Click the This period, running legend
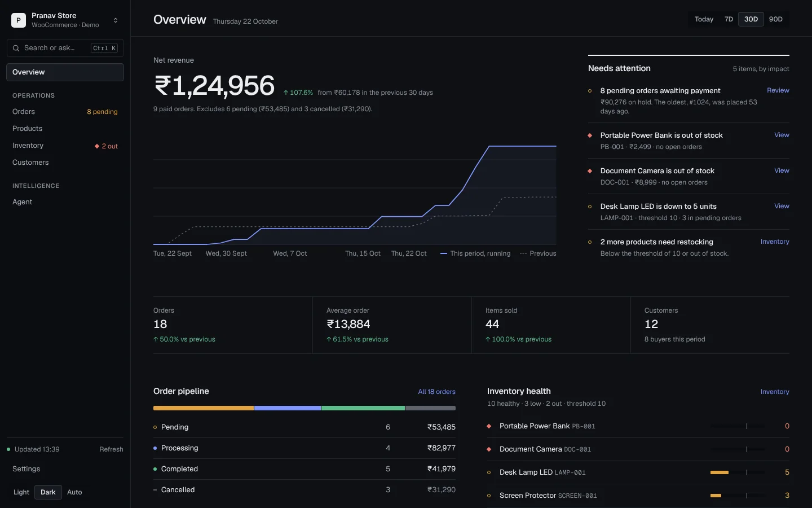 point(475,253)
